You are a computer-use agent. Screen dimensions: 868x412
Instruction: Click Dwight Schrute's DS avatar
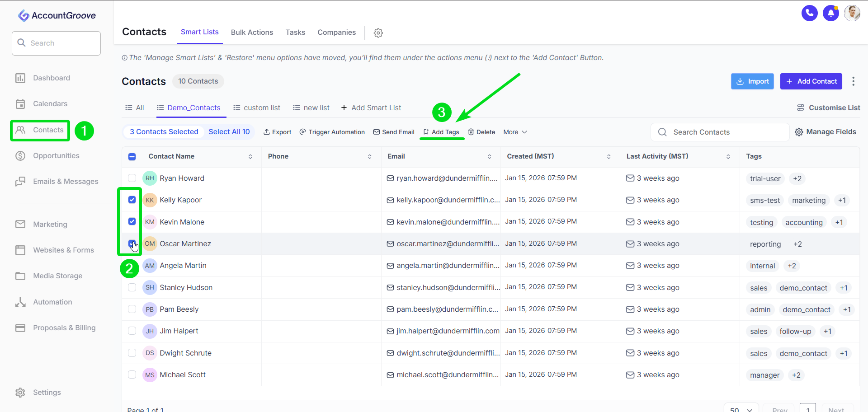tap(150, 353)
